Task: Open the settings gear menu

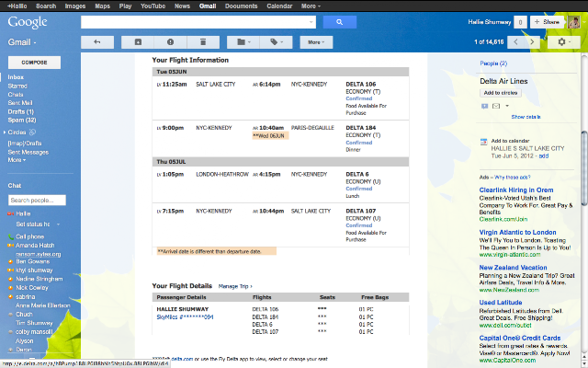Action: click(564, 42)
